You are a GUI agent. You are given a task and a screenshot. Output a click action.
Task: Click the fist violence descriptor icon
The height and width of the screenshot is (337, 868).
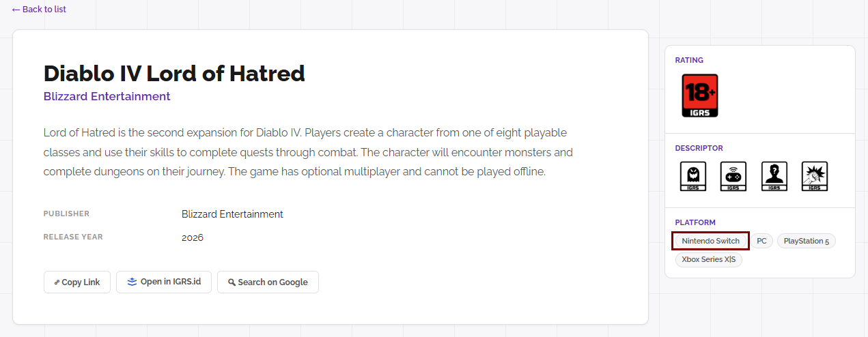[814, 176]
